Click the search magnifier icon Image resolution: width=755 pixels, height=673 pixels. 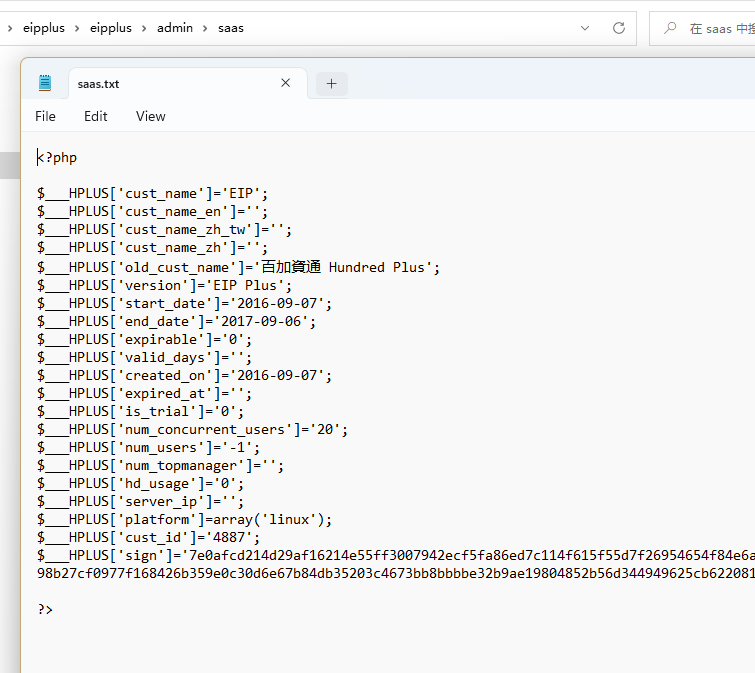pyautogui.click(x=670, y=28)
